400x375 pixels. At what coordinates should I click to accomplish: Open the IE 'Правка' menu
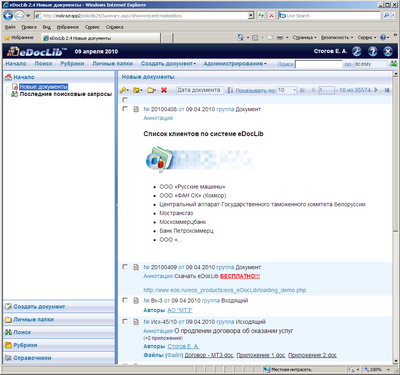(x=29, y=27)
